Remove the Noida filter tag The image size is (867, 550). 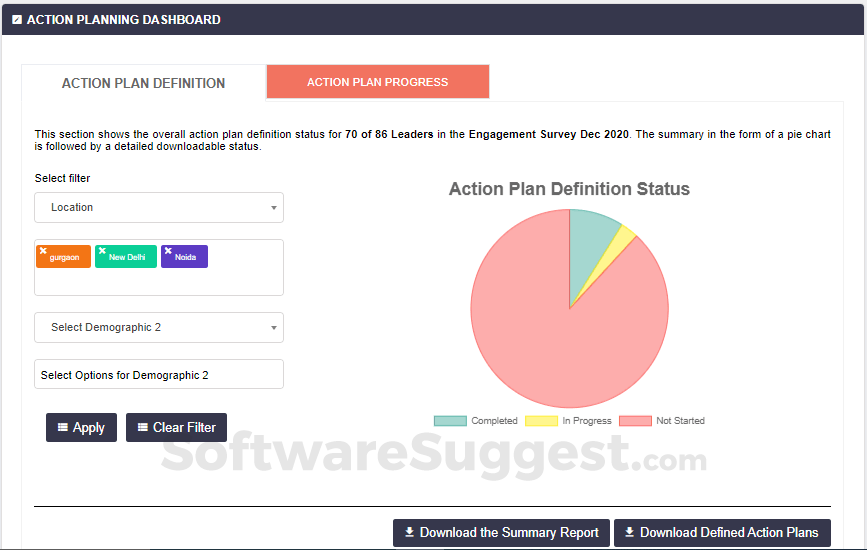pyautogui.click(x=168, y=251)
